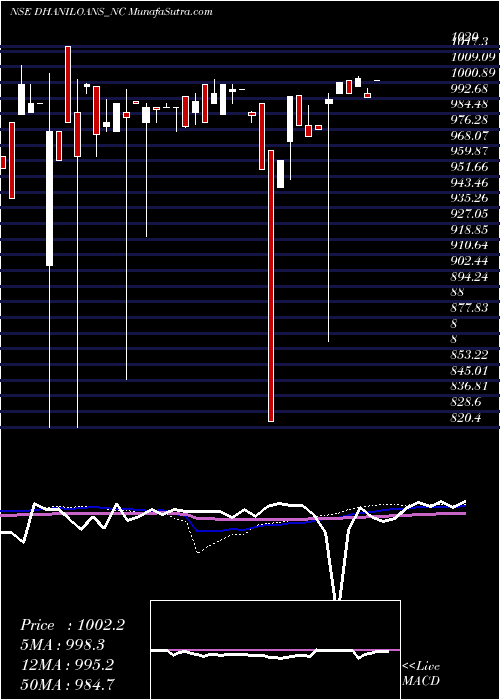Select the 910.64 price level label

(469, 246)
